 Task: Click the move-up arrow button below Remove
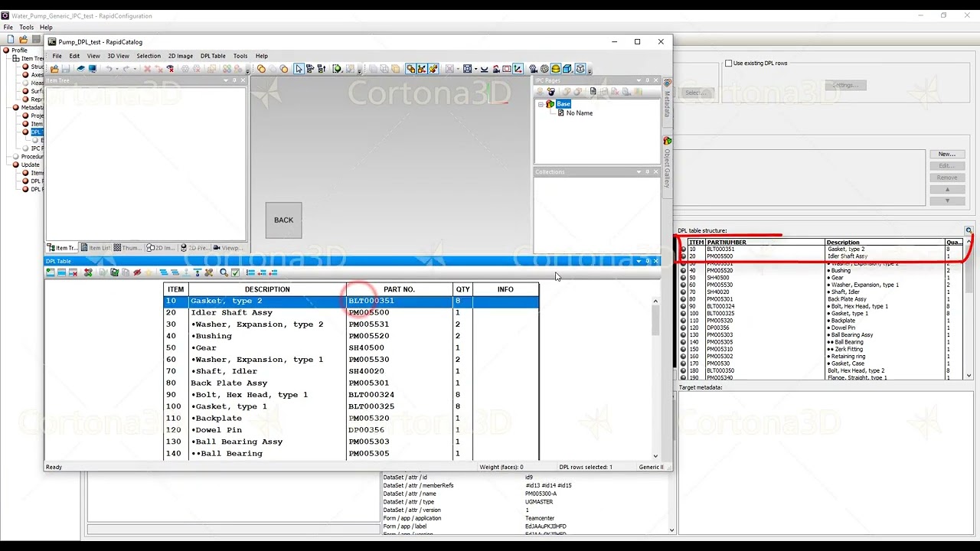tap(947, 189)
